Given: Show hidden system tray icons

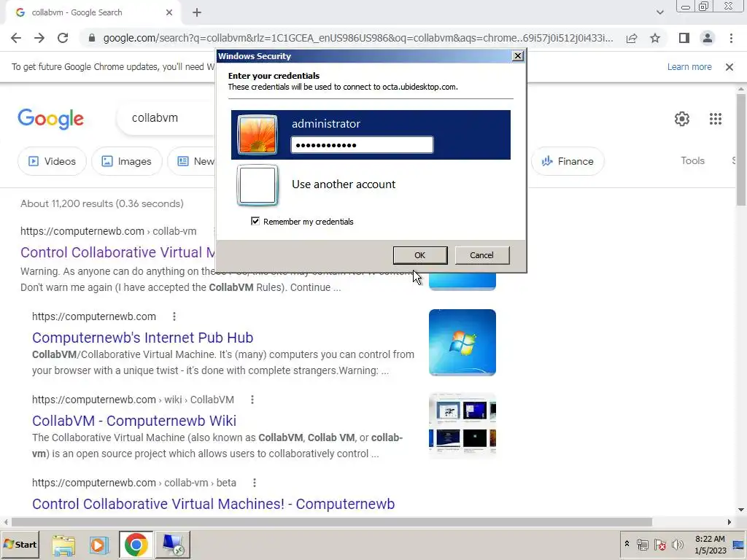Looking at the screenshot, I should (627, 544).
